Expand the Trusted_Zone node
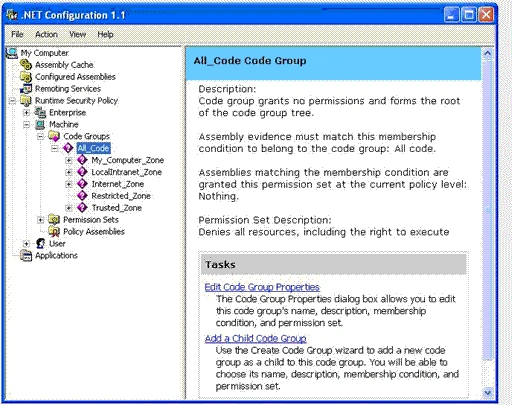This screenshot has width=512, height=405. tap(68, 208)
